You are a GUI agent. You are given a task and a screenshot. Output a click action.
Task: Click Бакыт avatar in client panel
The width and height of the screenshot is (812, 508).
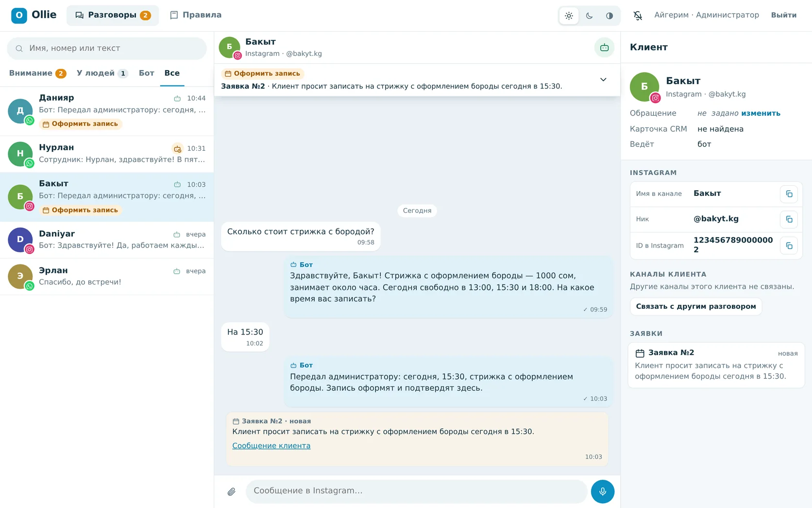644,87
